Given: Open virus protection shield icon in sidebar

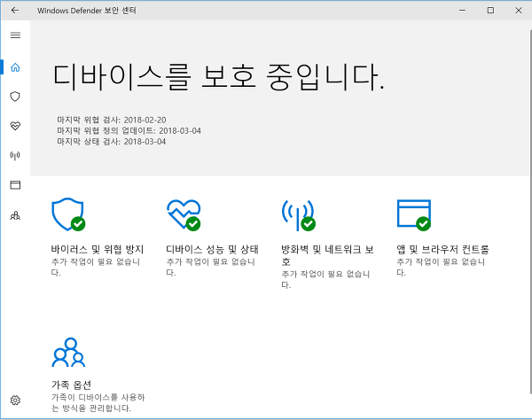Looking at the screenshot, I should 15,97.
